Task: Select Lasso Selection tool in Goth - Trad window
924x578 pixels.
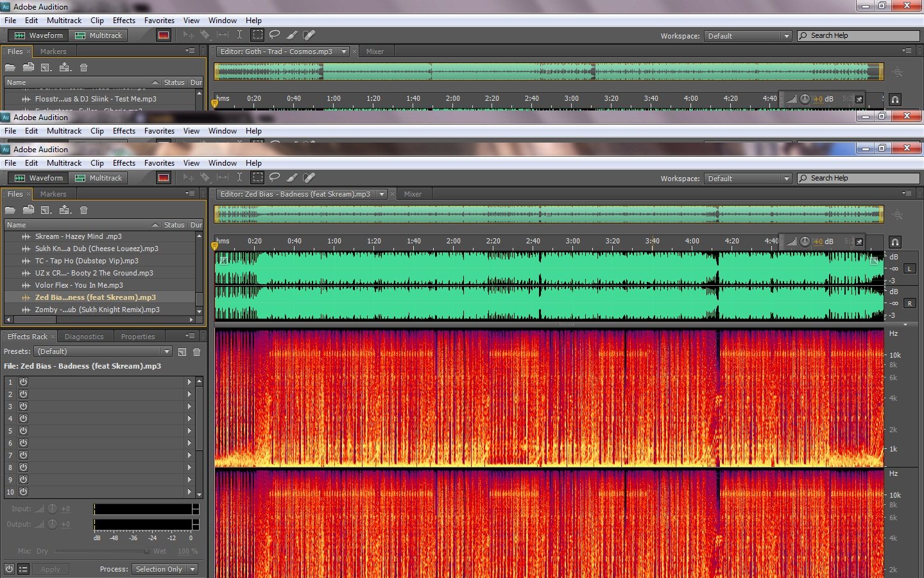Action: 275,35
